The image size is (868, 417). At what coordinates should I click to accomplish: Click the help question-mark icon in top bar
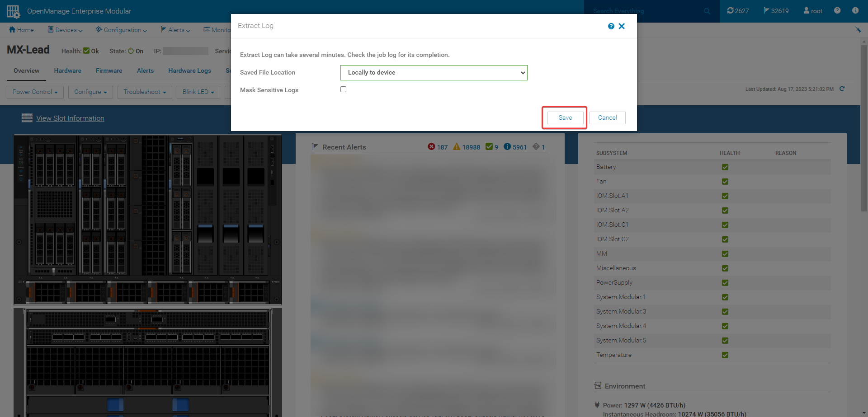pyautogui.click(x=837, y=10)
